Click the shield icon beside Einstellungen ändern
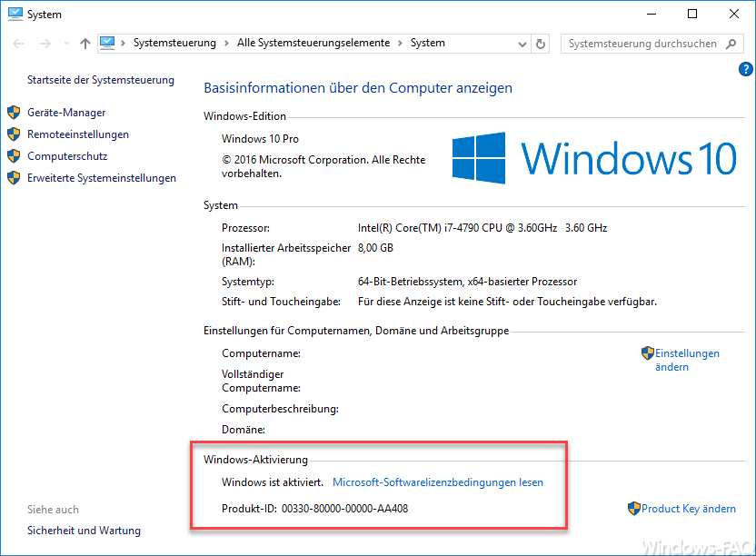The height and width of the screenshot is (556, 756). click(648, 353)
